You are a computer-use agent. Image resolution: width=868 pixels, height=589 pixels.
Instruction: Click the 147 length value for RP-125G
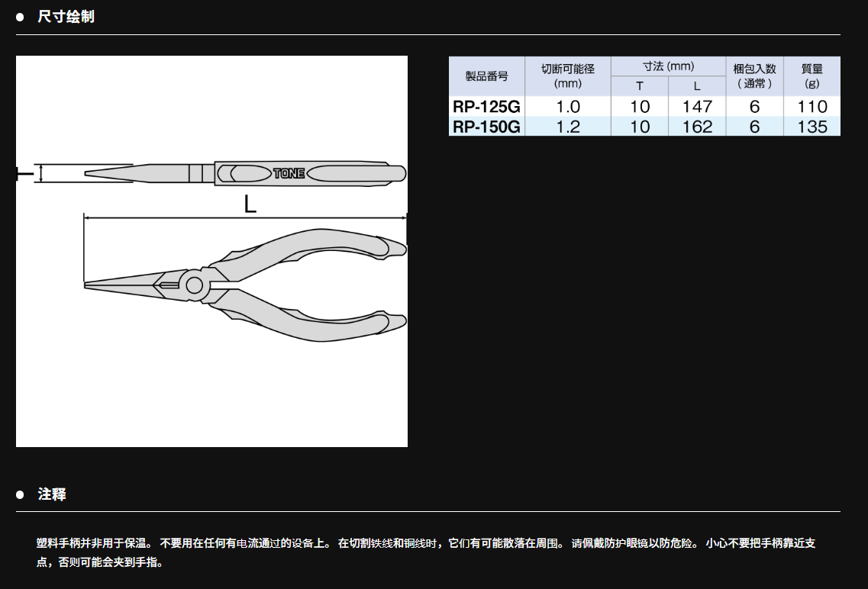click(x=696, y=107)
